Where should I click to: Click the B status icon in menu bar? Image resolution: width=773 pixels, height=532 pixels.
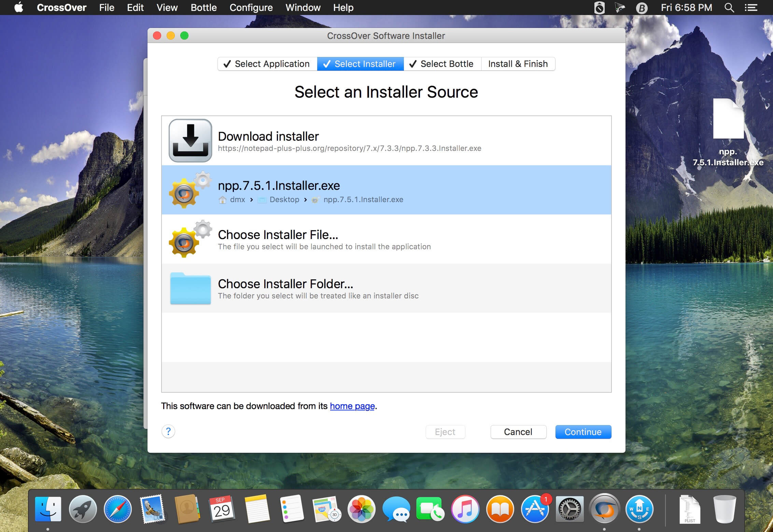click(x=642, y=8)
